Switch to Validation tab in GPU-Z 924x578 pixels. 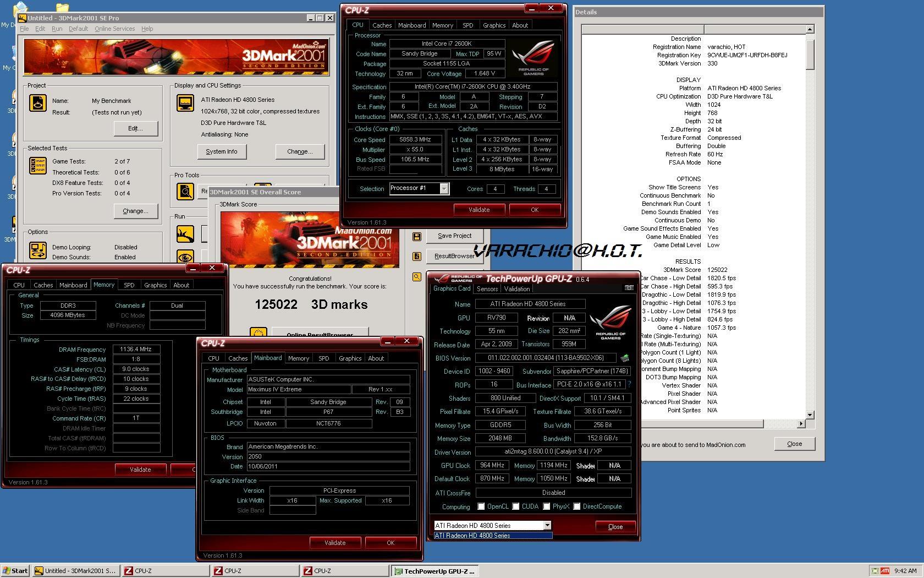[x=517, y=289]
